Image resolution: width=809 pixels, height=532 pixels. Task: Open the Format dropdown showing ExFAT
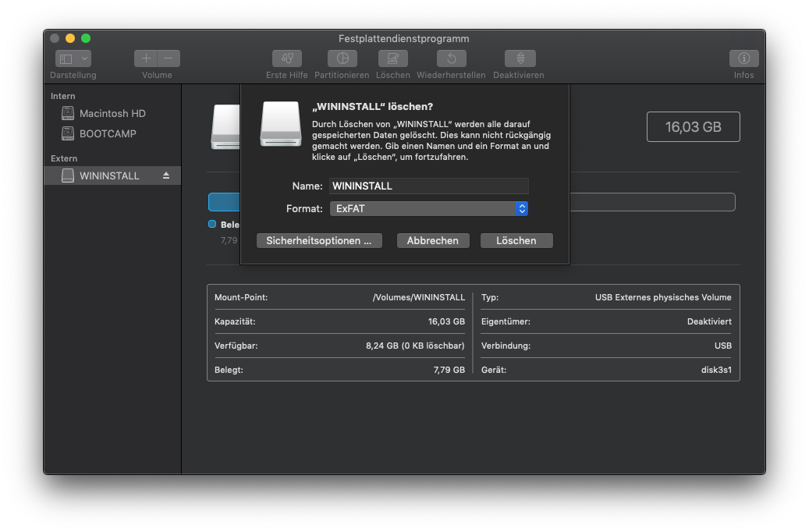[x=429, y=208]
